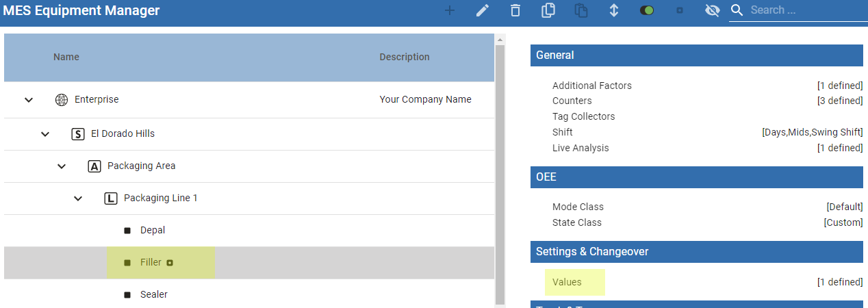Image resolution: width=868 pixels, height=308 pixels.
Task: Collapse the El Dorado Hills site chevron
Action: coord(45,133)
